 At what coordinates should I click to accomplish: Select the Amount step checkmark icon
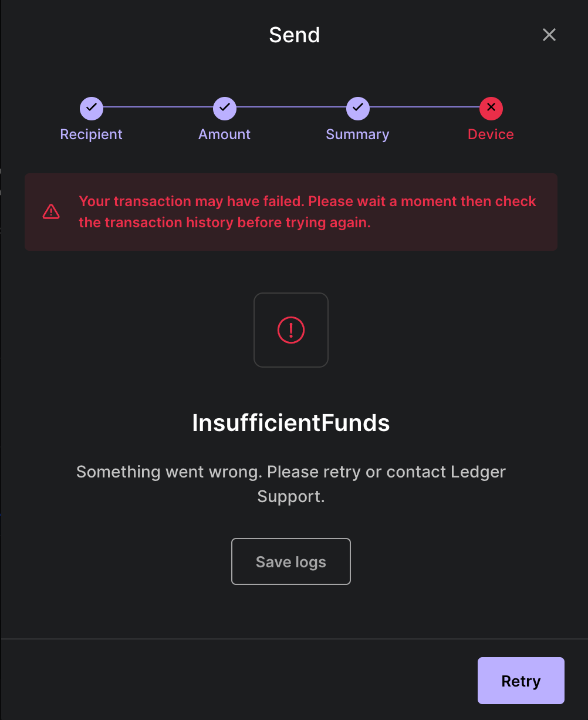coord(224,108)
